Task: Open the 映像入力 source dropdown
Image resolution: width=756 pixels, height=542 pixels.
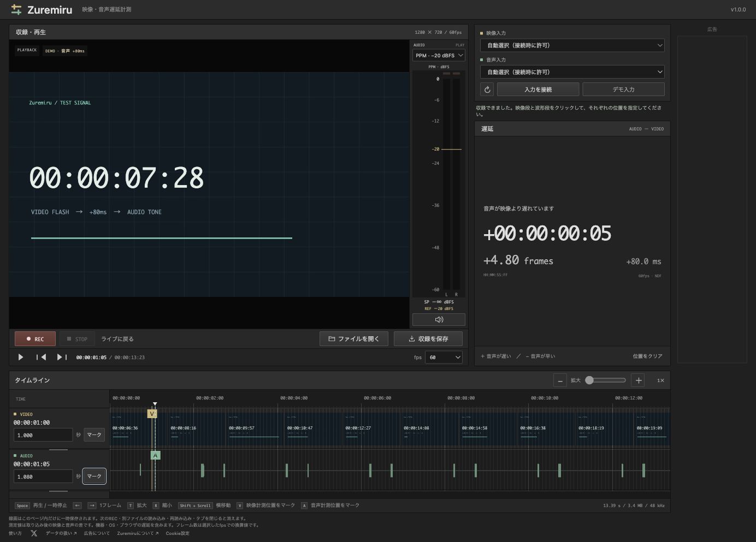Action: (572, 45)
